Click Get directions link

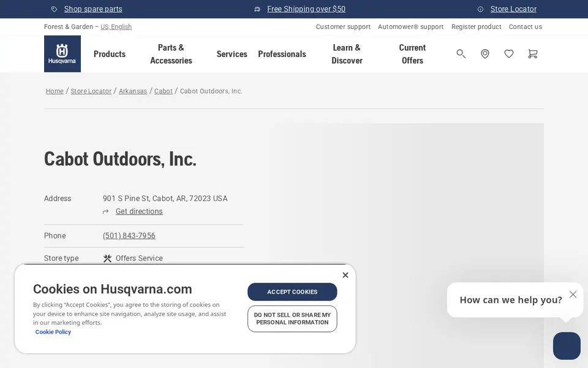point(139,212)
